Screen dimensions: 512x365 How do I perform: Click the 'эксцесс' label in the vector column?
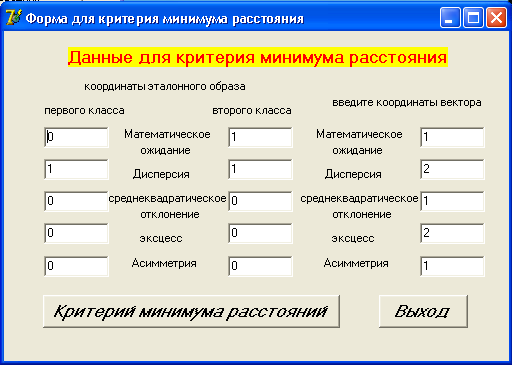click(x=353, y=238)
